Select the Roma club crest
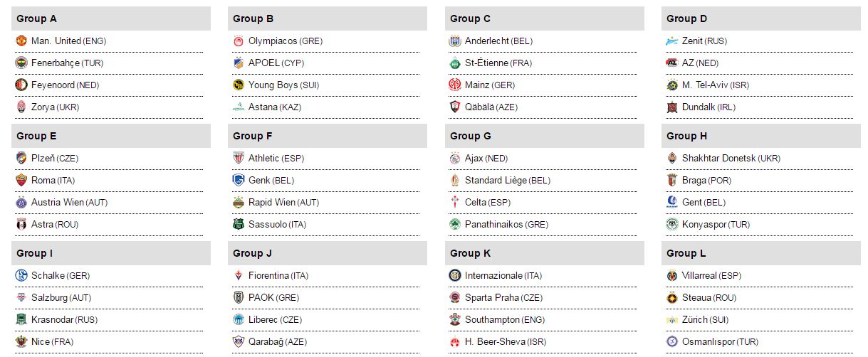This screenshot has width=868, height=357. pos(21,181)
